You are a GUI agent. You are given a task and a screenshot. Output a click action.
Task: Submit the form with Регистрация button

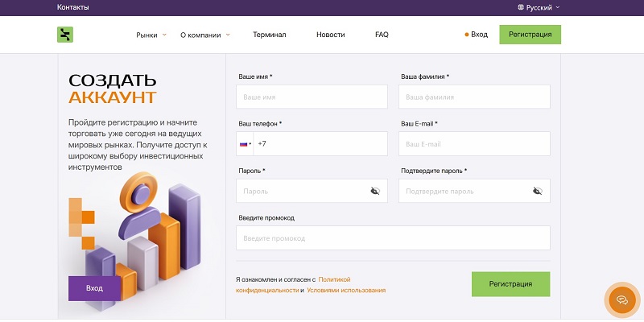tap(510, 284)
